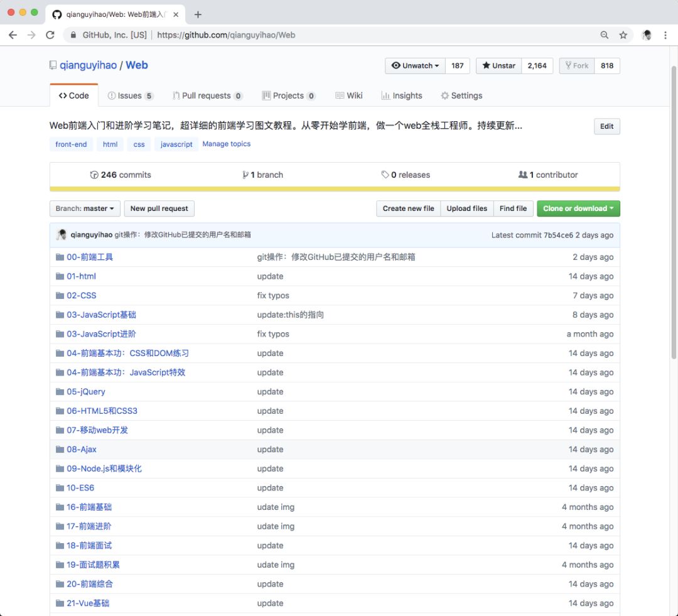
Task: Expand the Clone or download dropdown
Action: coord(578,208)
